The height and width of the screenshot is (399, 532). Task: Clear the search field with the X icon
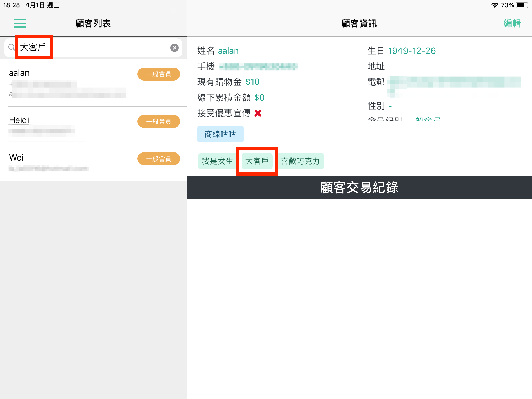(x=175, y=48)
